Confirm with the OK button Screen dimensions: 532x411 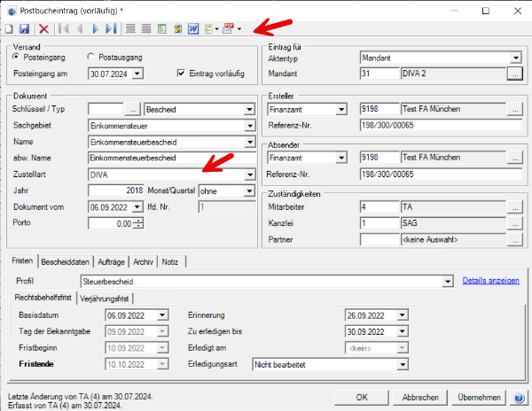click(x=362, y=398)
